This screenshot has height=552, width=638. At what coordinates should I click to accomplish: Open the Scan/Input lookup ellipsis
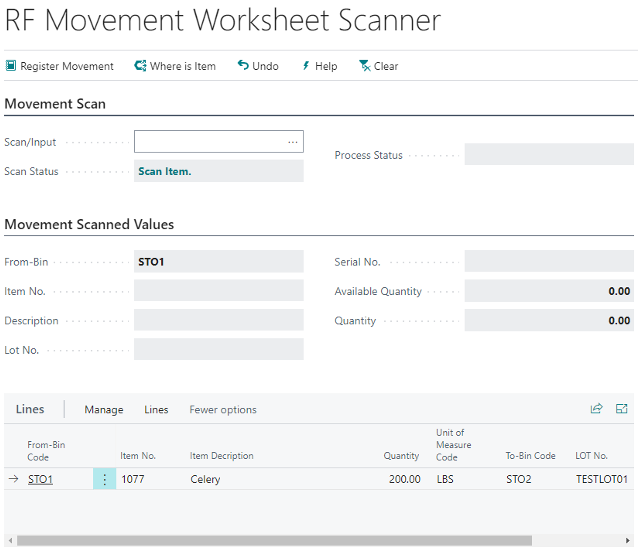coord(293,142)
